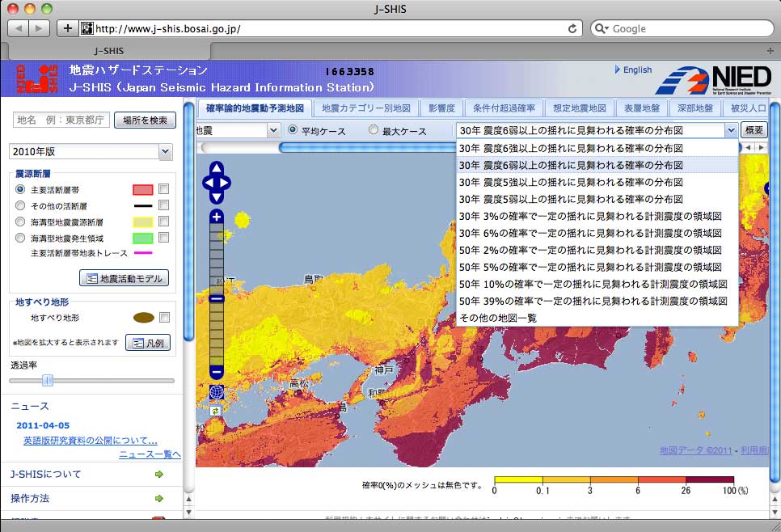The image size is (781, 532).
Task: Click the 凡例 legend button
Action: pos(148,343)
